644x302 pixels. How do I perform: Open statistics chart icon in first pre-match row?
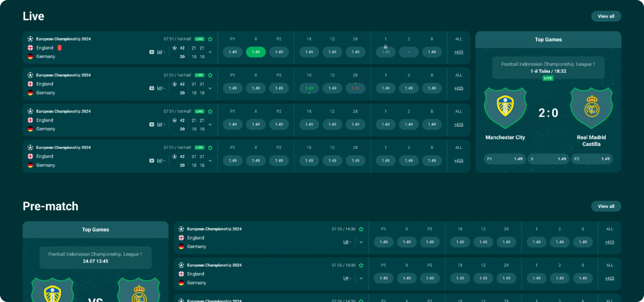point(346,242)
